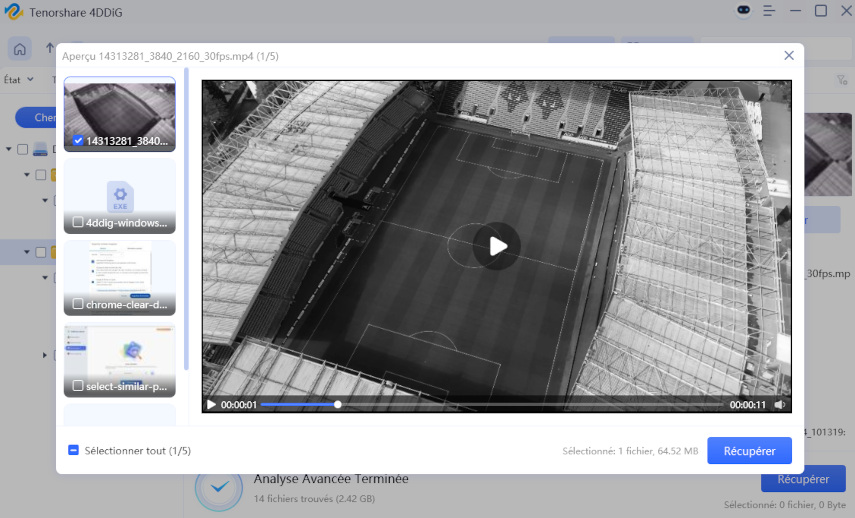Open the title bar hamburger menu
Image resolution: width=855 pixels, height=518 pixels.
tap(769, 11)
